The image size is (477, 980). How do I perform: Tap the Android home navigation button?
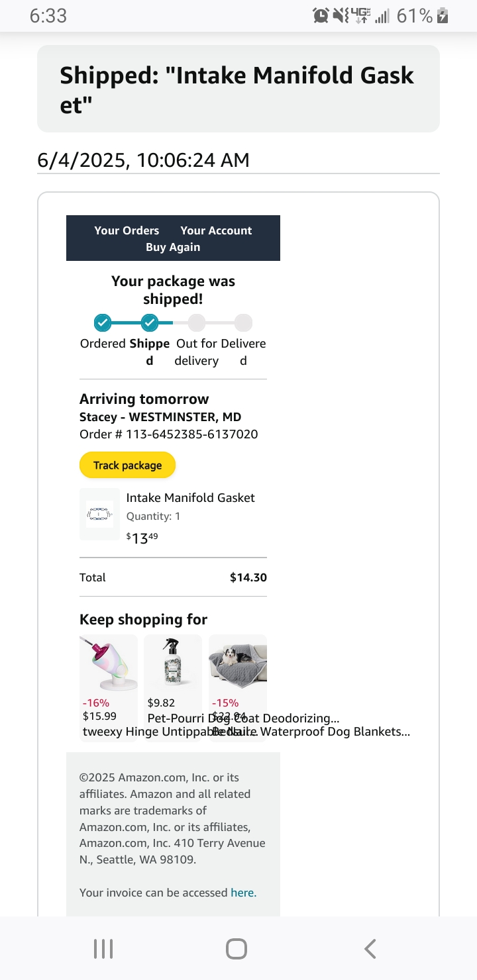(237, 949)
